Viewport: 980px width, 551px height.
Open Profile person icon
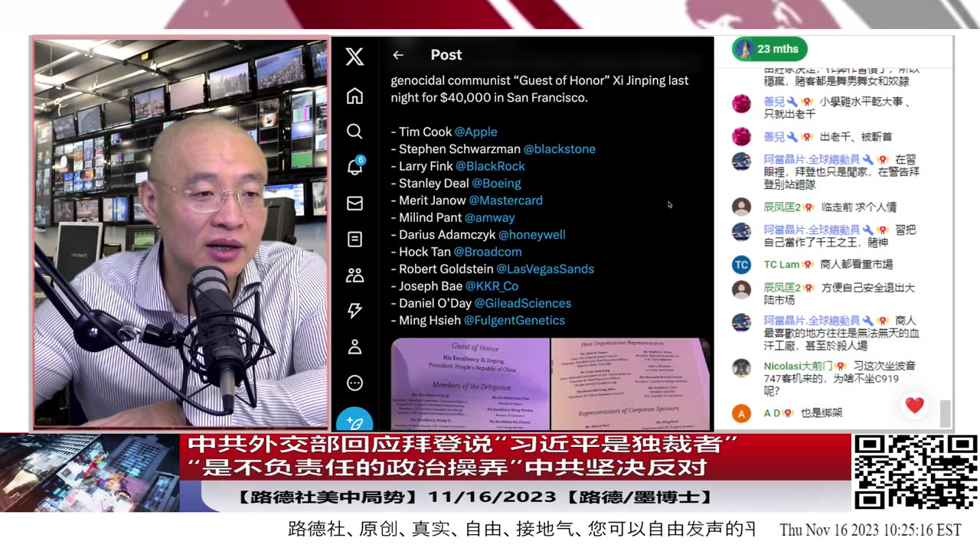click(354, 347)
